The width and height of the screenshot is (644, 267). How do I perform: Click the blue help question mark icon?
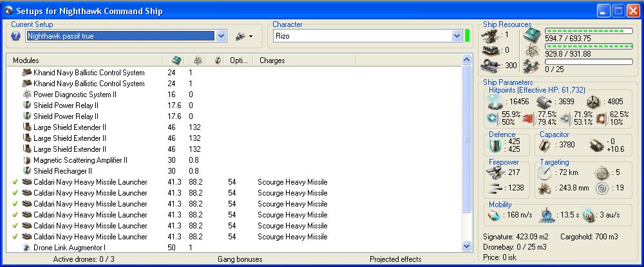coord(15,36)
